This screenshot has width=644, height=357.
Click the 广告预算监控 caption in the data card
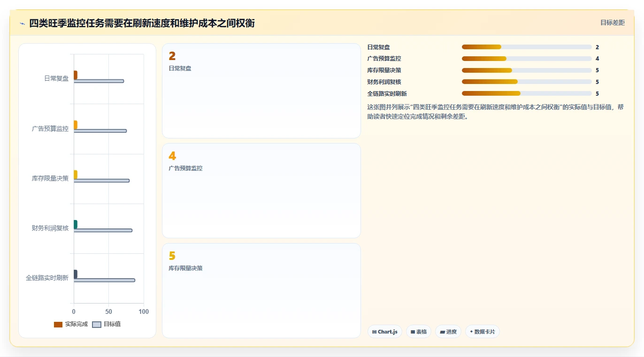click(x=185, y=168)
